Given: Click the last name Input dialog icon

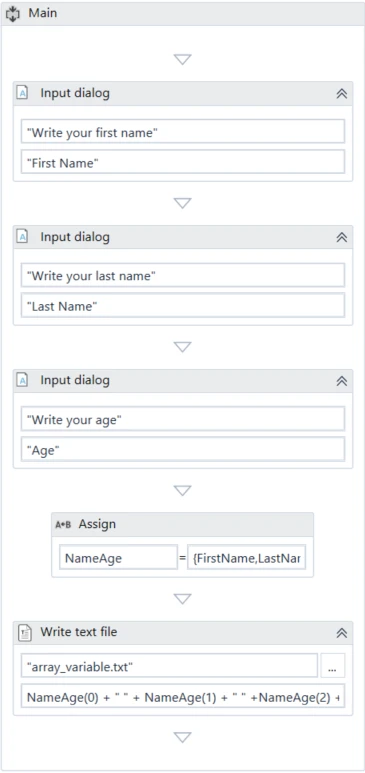Looking at the screenshot, I should 22,237.
